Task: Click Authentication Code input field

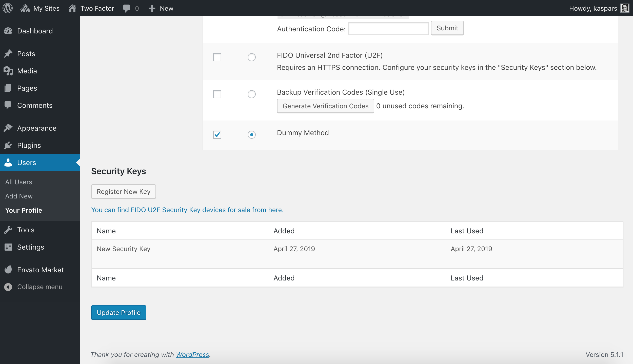Action: tap(389, 29)
